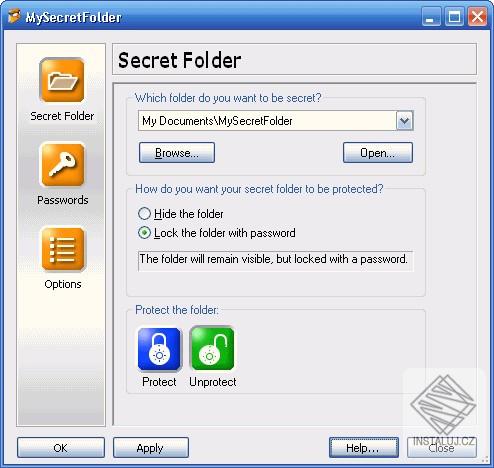Switch to the Options label in sidebar

pyautogui.click(x=63, y=284)
